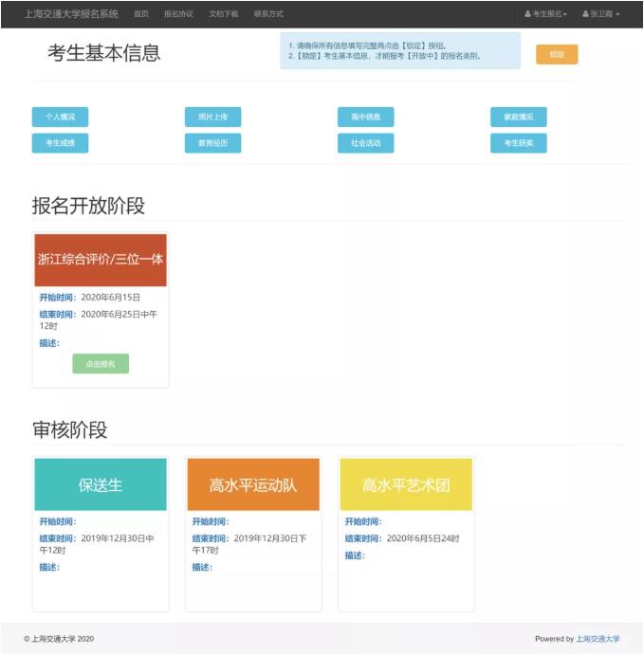Open 文档下载 in the top menu

tap(223, 14)
